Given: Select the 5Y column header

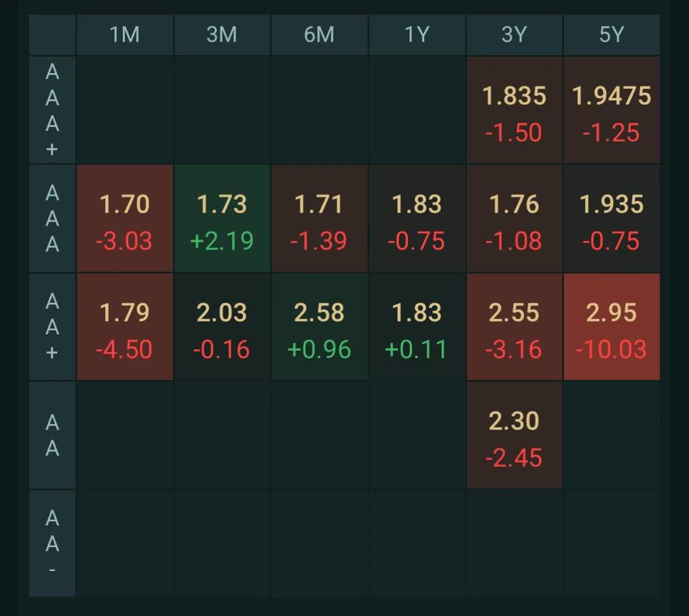Looking at the screenshot, I should tap(612, 34).
